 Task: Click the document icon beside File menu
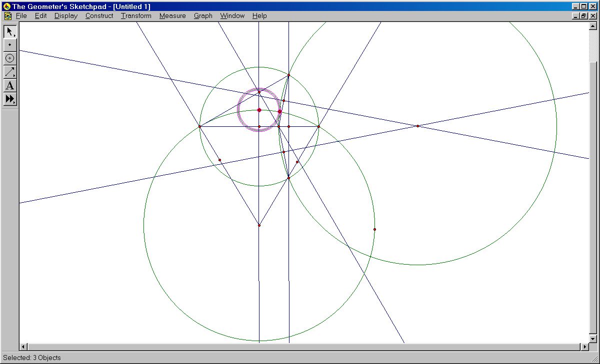(x=7, y=16)
